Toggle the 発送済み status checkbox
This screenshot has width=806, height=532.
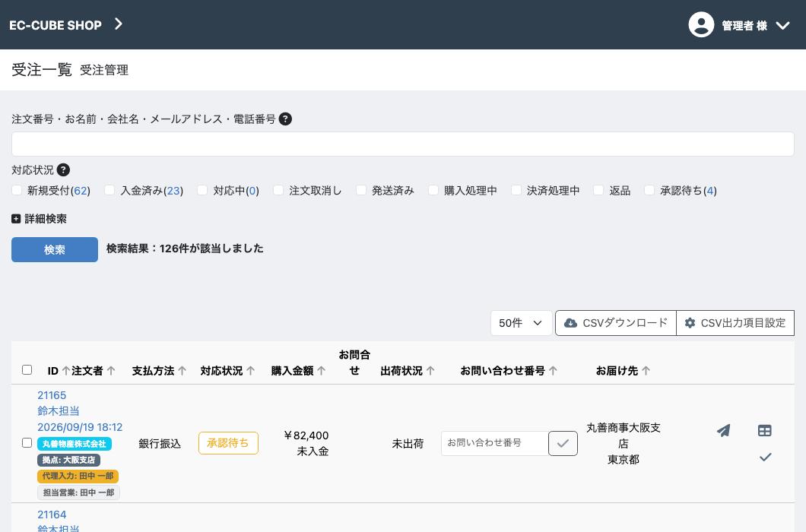point(361,190)
